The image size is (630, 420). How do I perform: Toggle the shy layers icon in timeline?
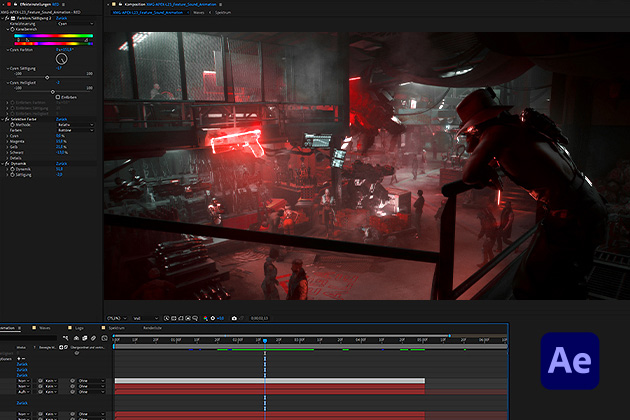tap(76, 338)
